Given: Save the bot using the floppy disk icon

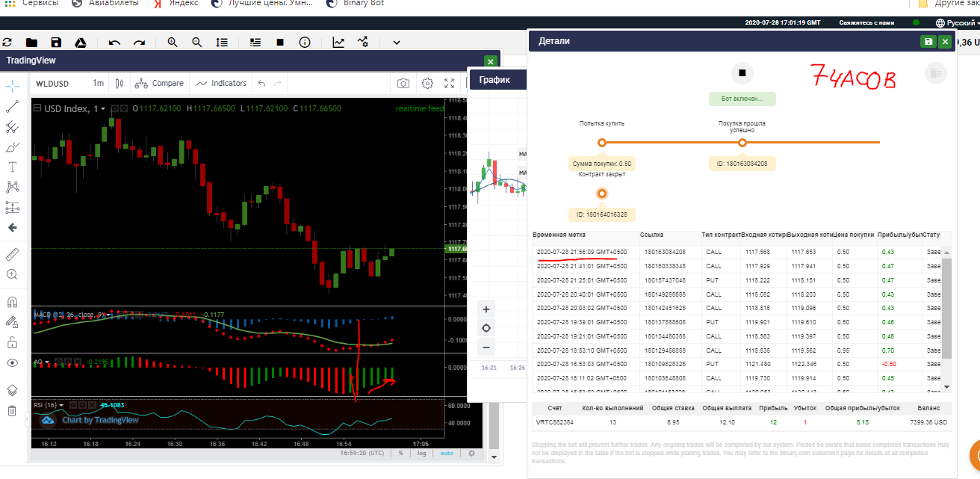Looking at the screenshot, I should pos(56,43).
